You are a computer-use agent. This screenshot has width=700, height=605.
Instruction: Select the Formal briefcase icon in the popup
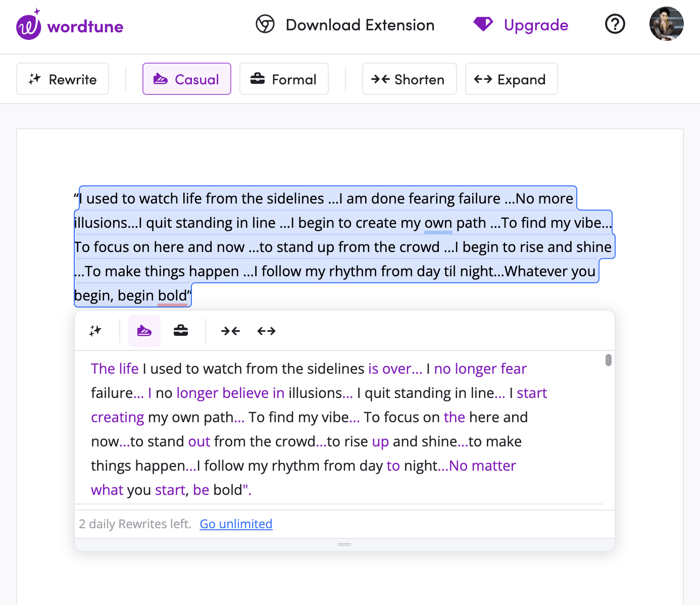point(180,331)
